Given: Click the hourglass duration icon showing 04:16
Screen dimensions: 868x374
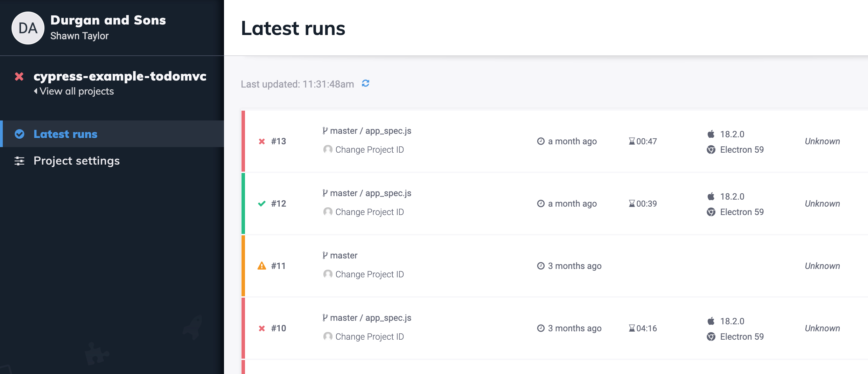Looking at the screenshot, I should point(631,328).
